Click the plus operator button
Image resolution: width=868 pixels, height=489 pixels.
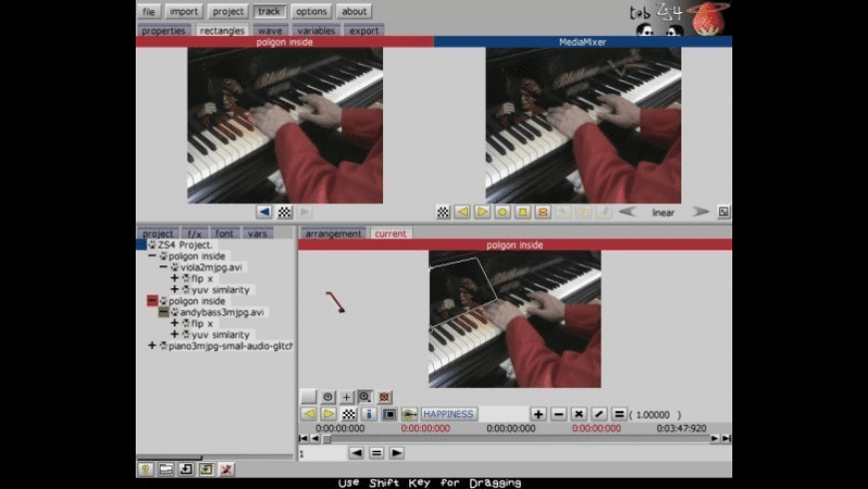538,414
